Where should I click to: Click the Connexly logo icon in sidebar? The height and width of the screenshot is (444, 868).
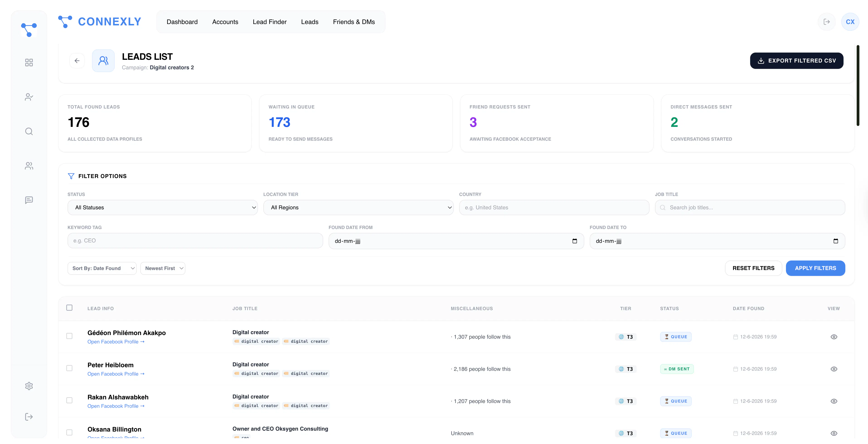coord(29,30)
